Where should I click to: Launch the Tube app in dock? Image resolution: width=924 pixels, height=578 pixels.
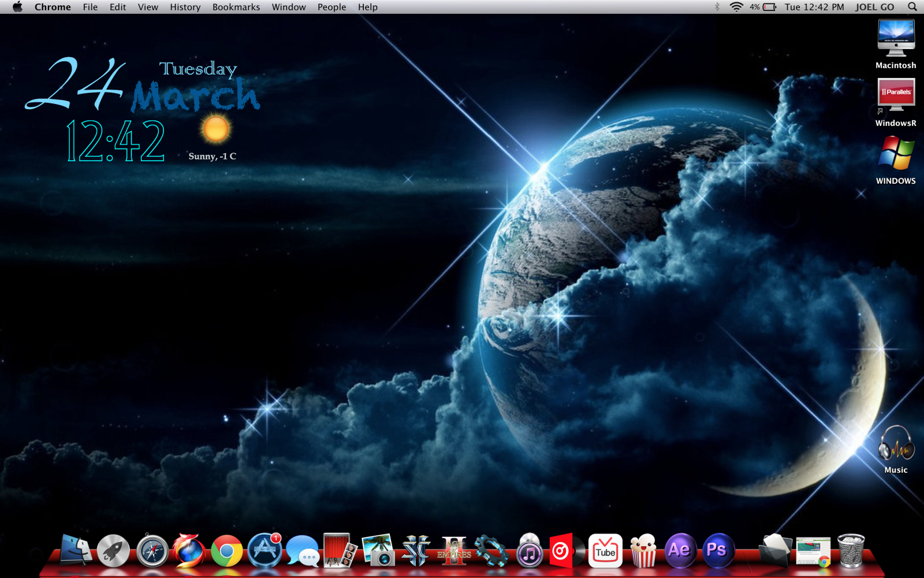605,550
